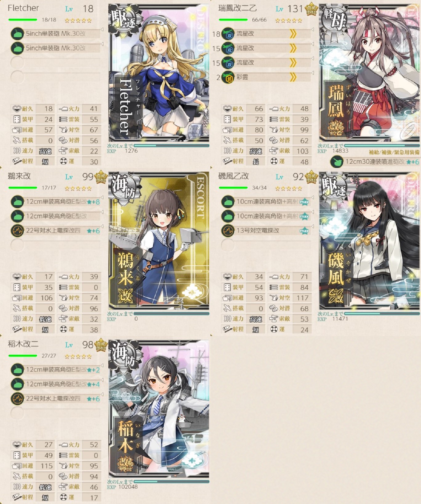This screenshot has height=504, width=421.
Task: Select Fletcher's empty third equipment slot
Action: pyautogui.click(x=55, y=62)
